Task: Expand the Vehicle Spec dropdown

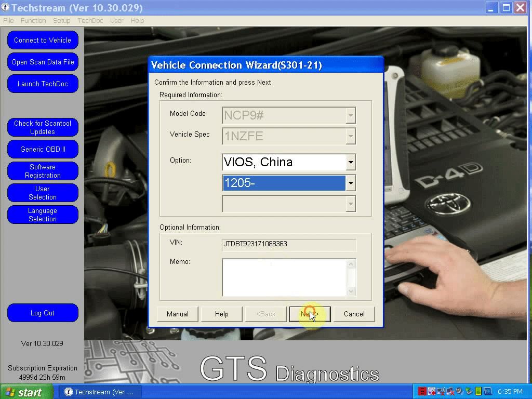Action: [351, 136]
